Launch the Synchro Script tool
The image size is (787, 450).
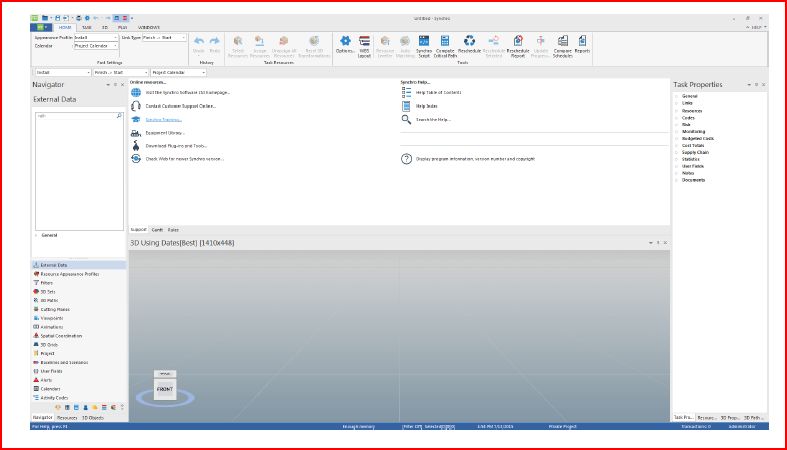pos(424,47)
